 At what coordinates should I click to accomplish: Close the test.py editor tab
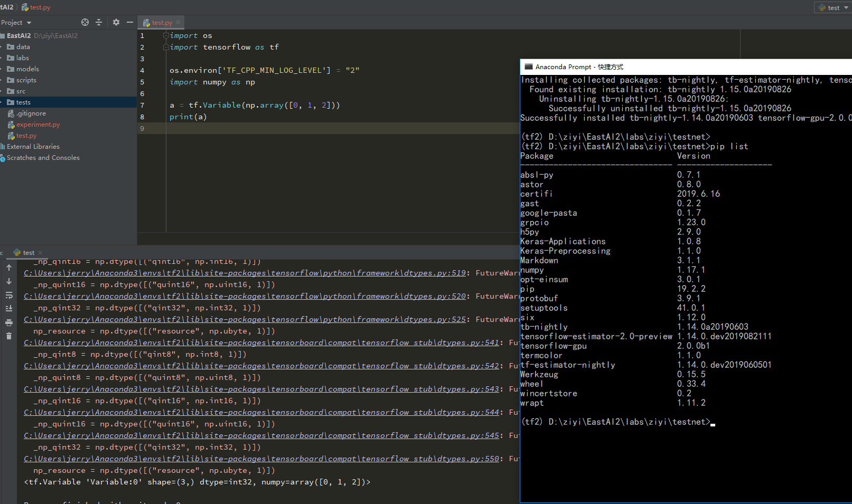[x=179, y=23]
